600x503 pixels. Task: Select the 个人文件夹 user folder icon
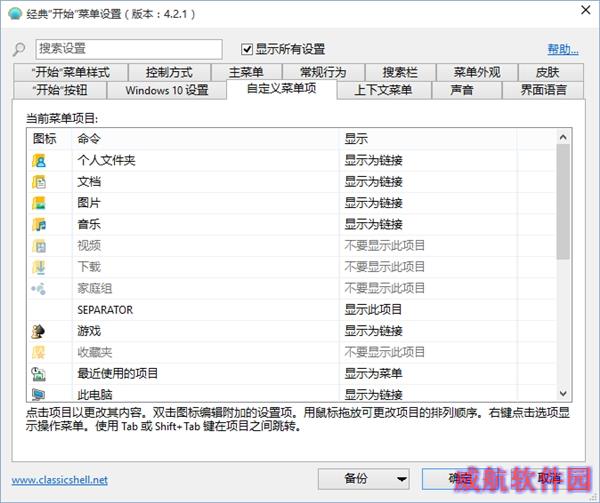[x=39, y=160]
